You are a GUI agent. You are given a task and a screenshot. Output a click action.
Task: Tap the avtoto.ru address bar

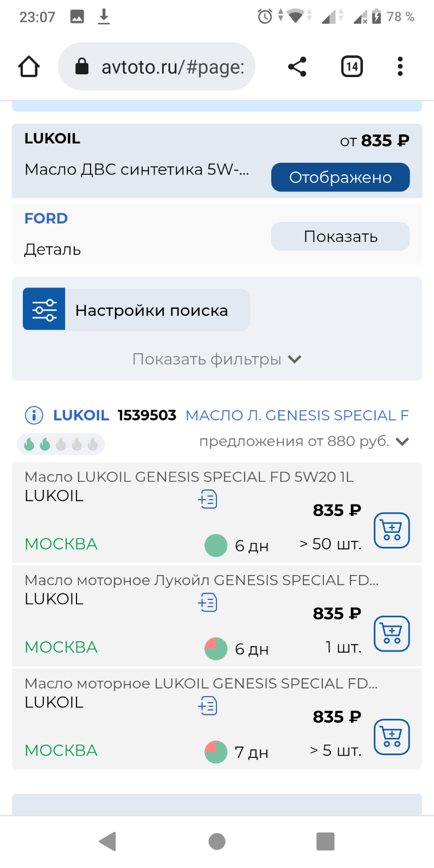157,67
